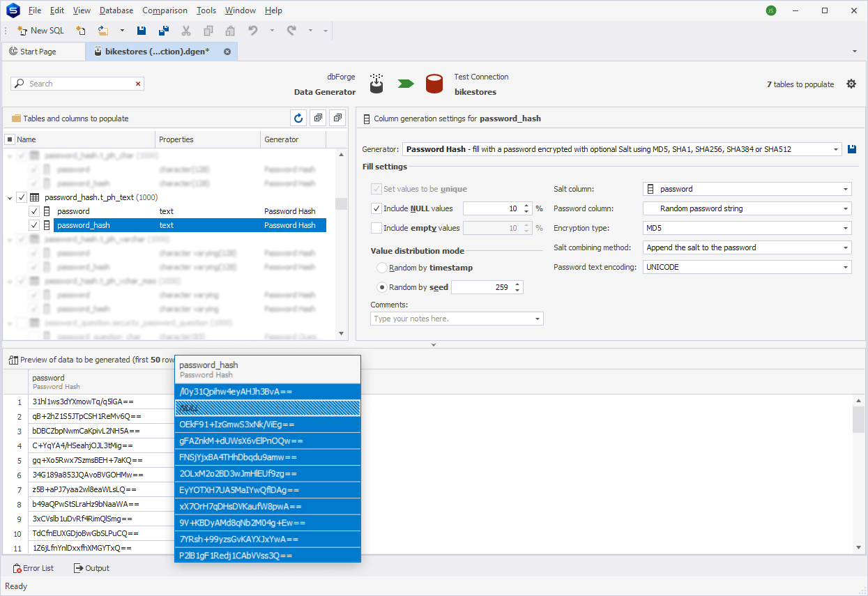The image size is (868, 596).
Task: Open the Password text encoding dropdown
Action: point(846,267)
